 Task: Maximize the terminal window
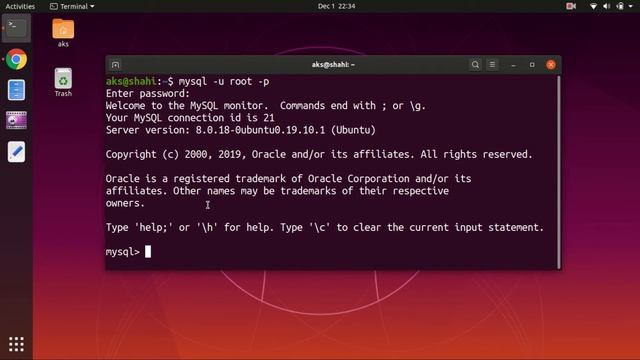532,65
